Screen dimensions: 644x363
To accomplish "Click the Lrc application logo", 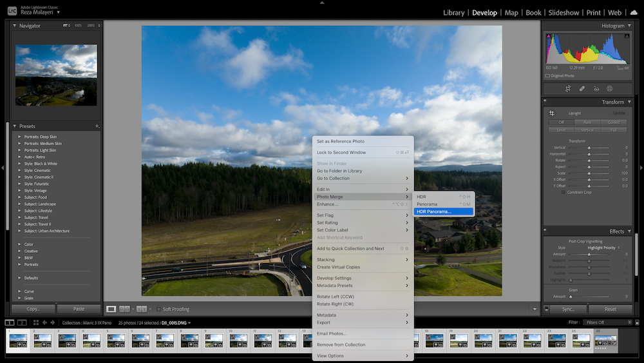I will pyautogui.click(x=12, y=11).
